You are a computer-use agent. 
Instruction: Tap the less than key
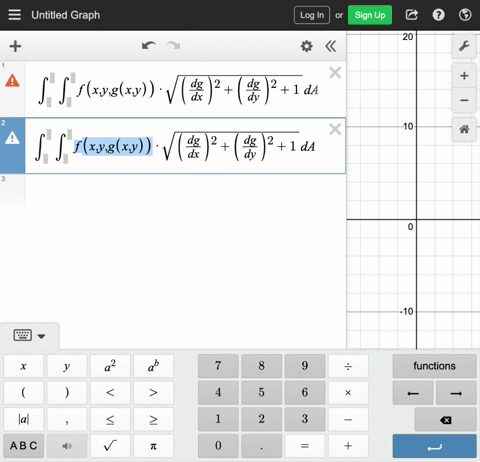point(110,393)
